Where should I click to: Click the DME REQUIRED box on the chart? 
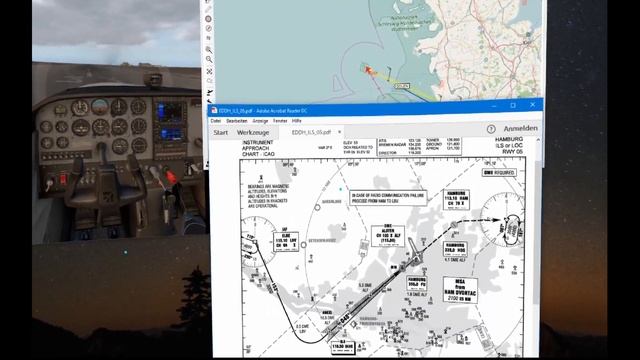pos(499,173)
